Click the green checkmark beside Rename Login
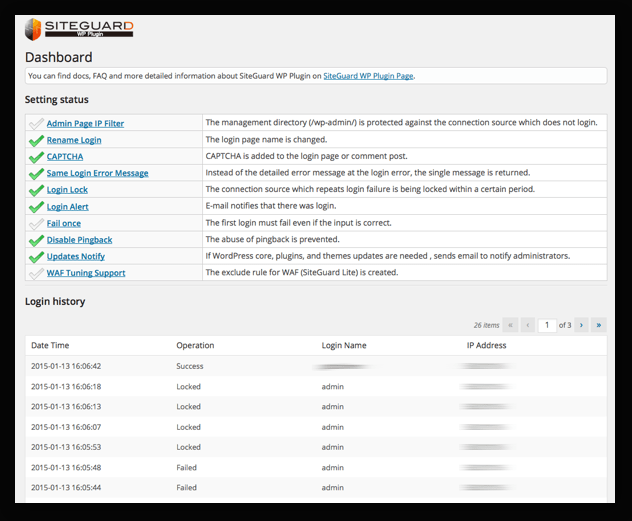Viewport: 632px width, 521px height. pyautogui.click(x=36, y=140)
